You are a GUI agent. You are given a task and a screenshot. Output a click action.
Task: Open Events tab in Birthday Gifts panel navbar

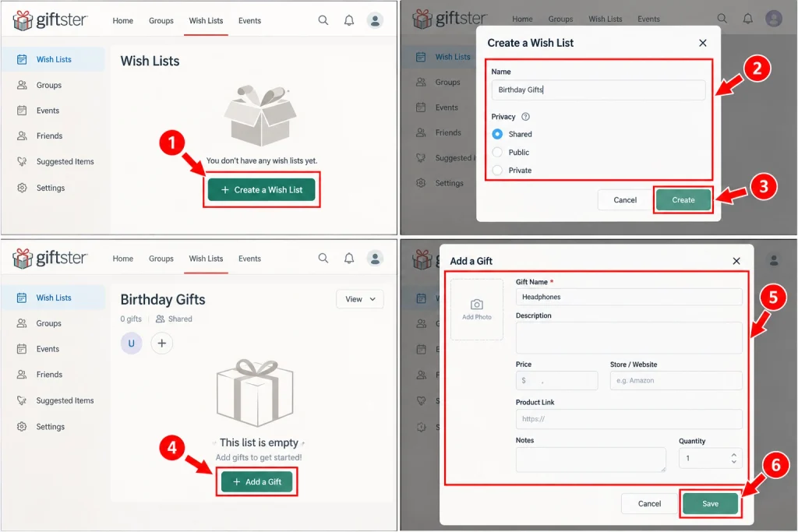[x=249, y=259]
